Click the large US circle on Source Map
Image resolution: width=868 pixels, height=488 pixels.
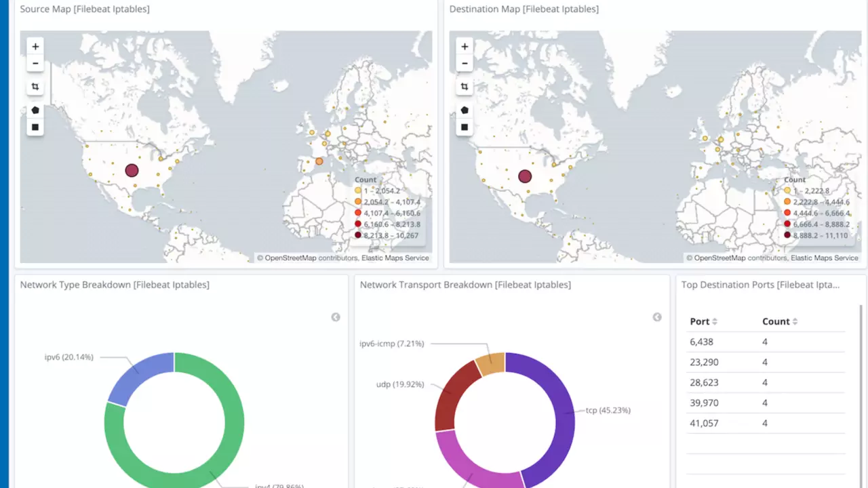[x=132, y=171]
